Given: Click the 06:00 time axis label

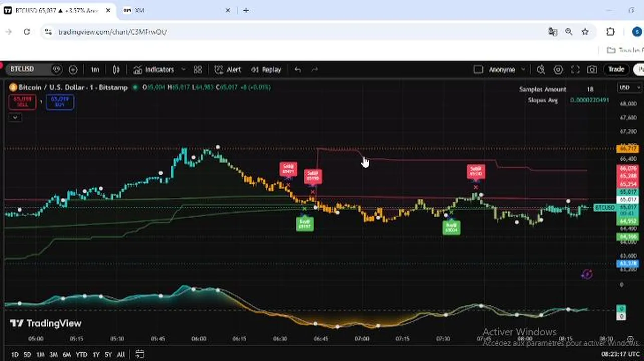Looking at the screenshot, I should tap(199, 339).
